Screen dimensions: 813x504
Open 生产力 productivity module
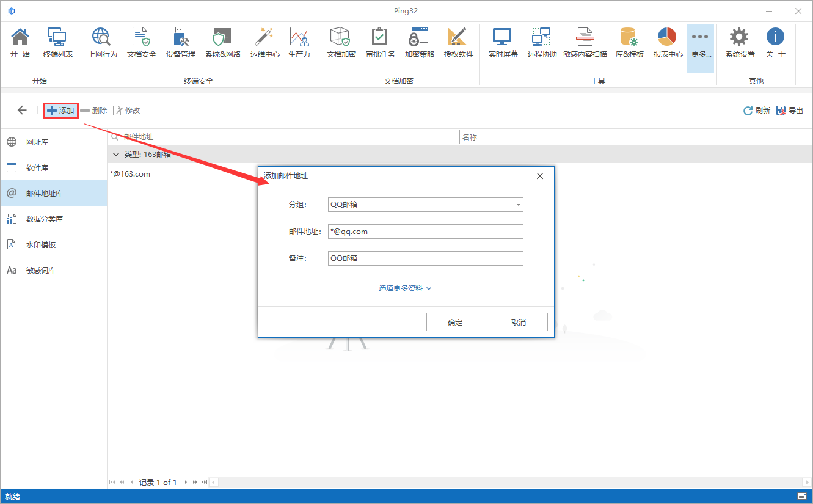pyautogui.click(x=299, y=43)
